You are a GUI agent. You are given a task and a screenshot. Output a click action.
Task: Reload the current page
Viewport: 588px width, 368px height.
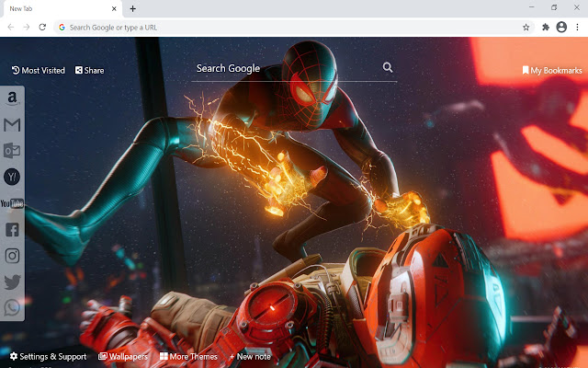42,27
